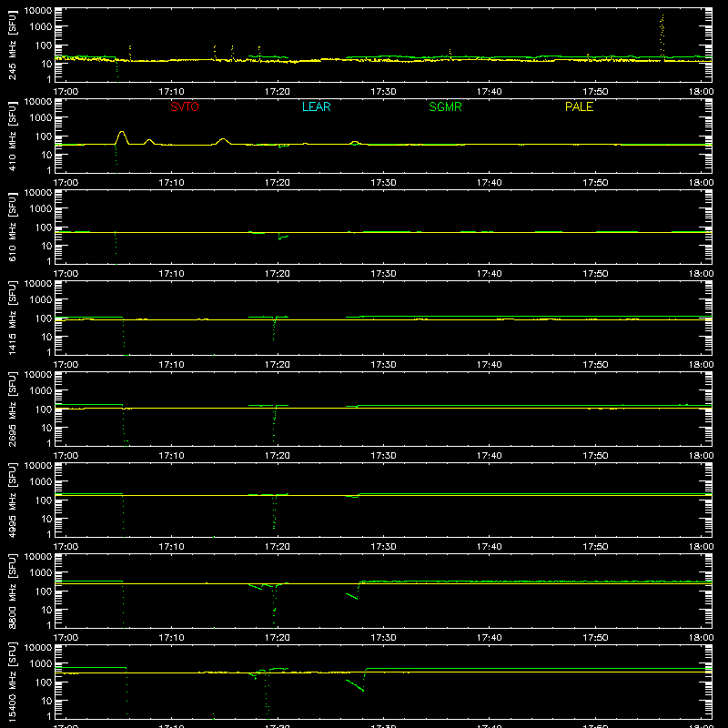
Task: Click the yellow PALE station label
Action: point(579,106)
